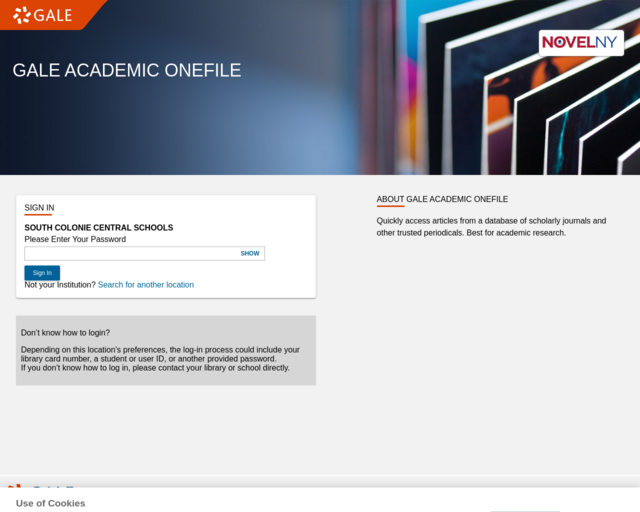Image resolution: width=640 pixels, height=512 pixels.
Task: Click the 'Use of Cookies' heading
Action: [51, 503]
